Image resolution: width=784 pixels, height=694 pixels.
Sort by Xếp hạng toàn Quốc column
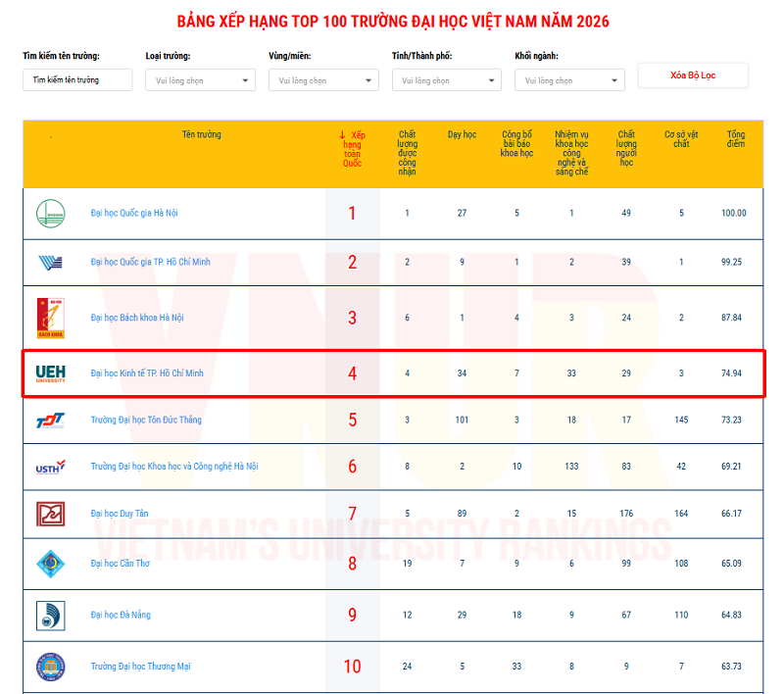click(352, 149)
